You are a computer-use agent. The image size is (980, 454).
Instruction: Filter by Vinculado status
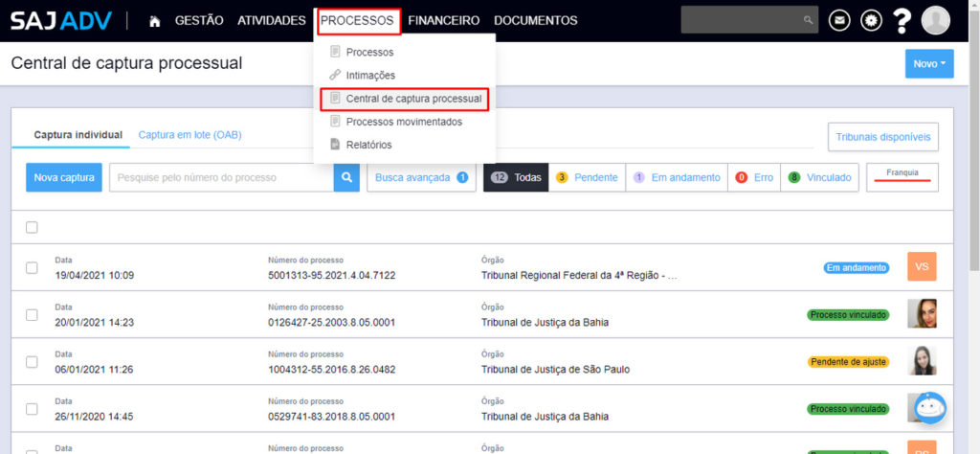pos(820,177)
